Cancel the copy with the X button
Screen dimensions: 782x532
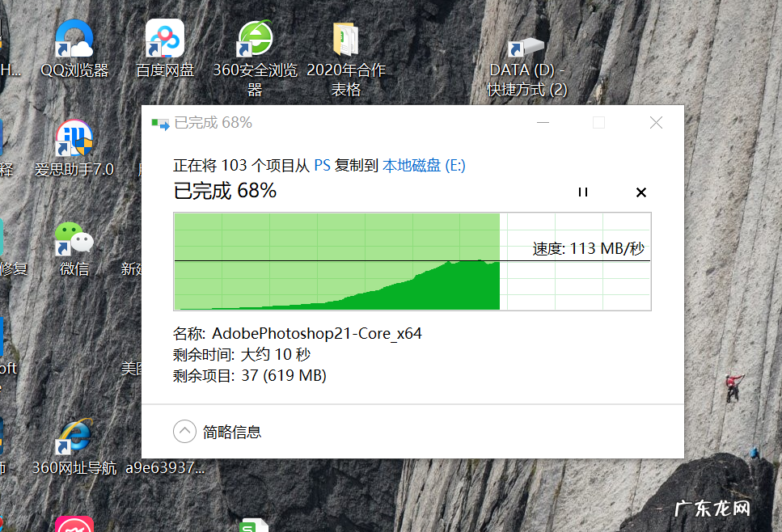coord(640,192)
